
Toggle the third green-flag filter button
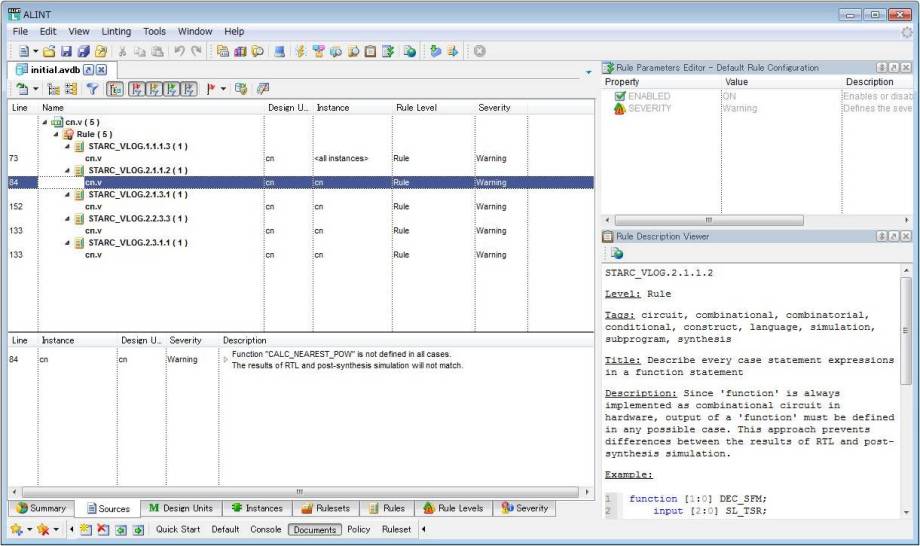[171, 89]
